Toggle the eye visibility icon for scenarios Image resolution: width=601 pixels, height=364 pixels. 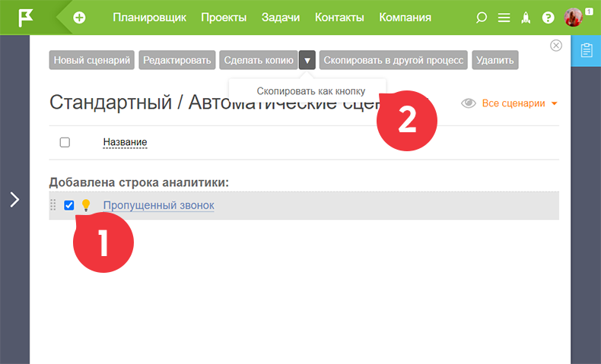pos(469,103)
